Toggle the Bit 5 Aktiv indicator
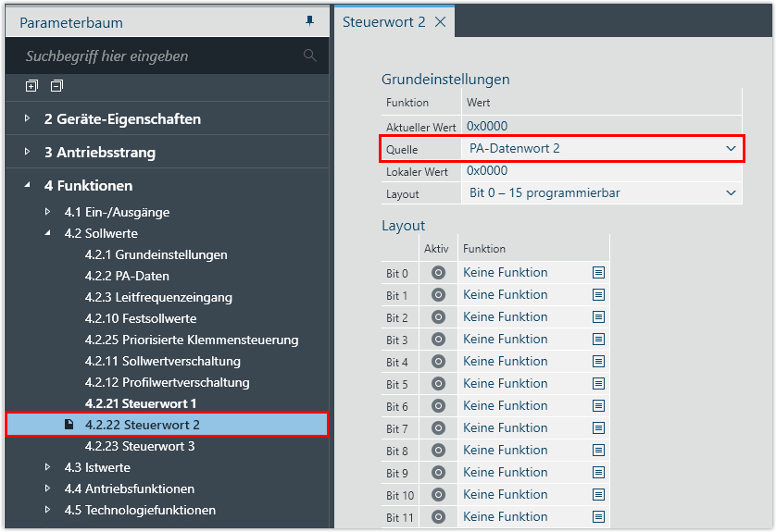The image size is (776, 532). (x=439, y=384)
